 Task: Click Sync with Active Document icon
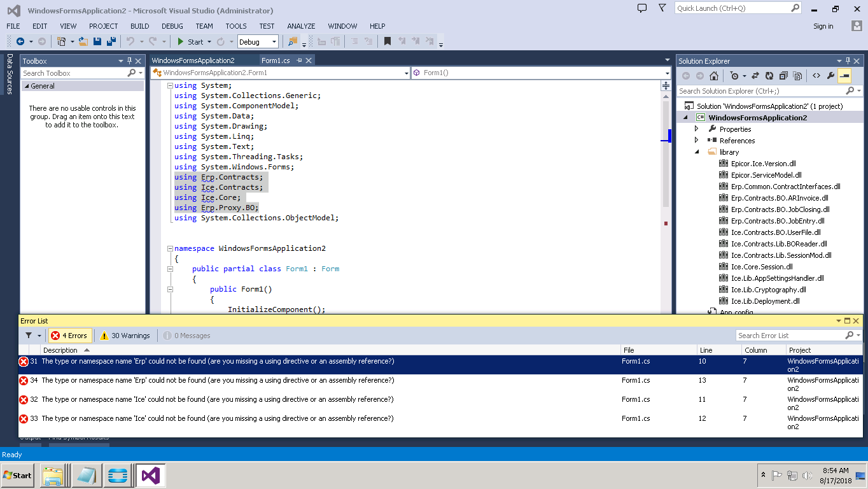pos(755,76)
